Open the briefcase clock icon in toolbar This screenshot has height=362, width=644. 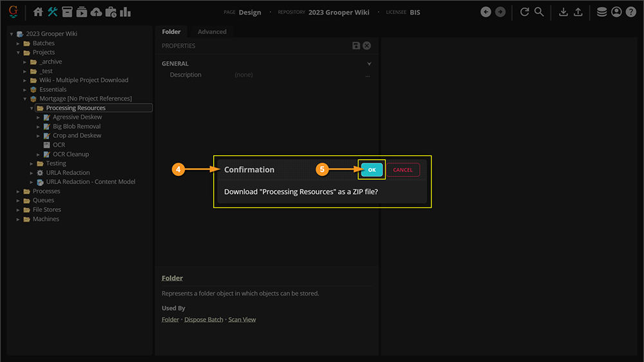tap(111, 12)
